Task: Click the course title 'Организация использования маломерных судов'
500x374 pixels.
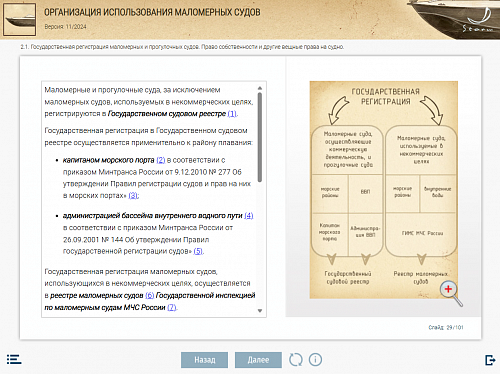Action: pos(152,13)
